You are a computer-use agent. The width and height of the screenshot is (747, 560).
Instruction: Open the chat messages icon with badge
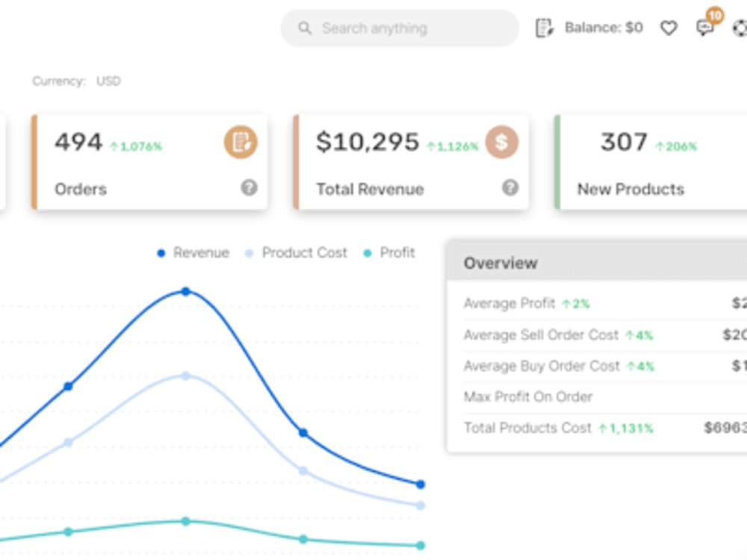[x=705, y=27]
